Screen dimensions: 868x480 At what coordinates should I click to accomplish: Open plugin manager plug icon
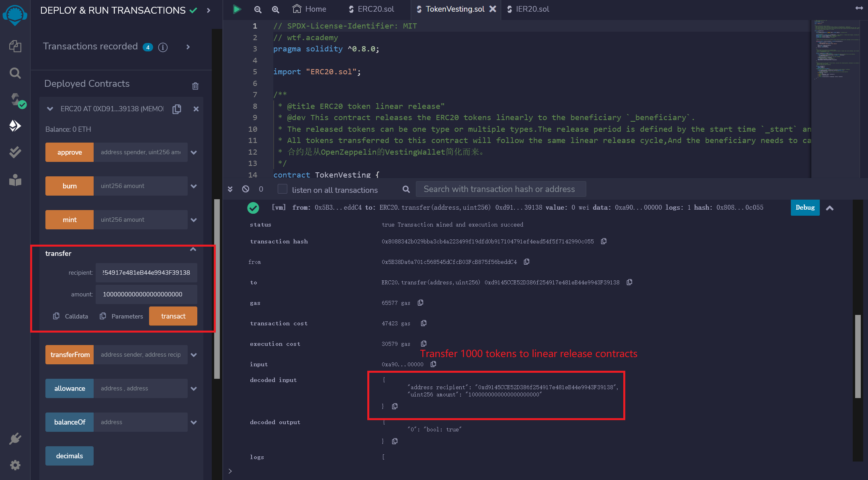tap(15, 438)
